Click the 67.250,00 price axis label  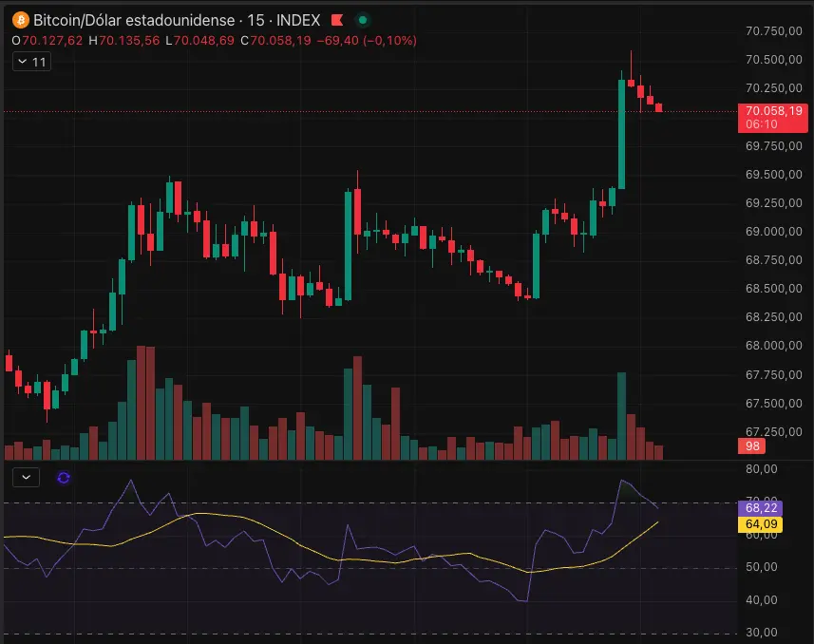click(773, 432)
